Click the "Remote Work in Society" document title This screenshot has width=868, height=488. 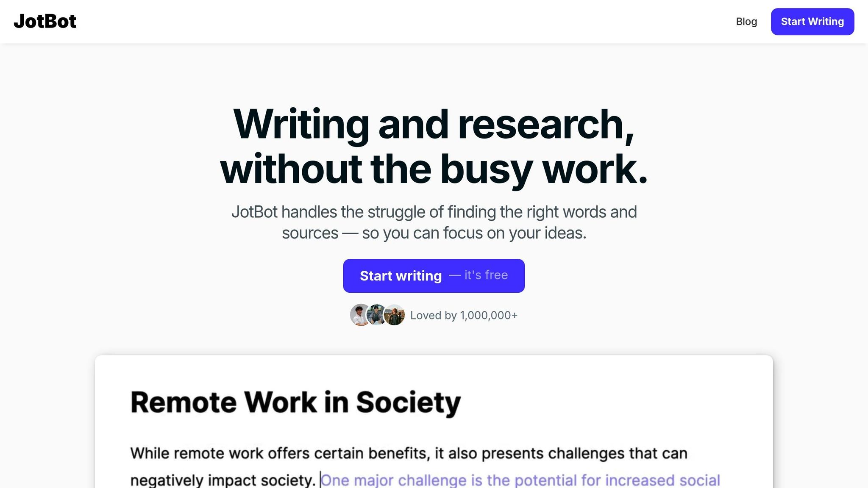(295, 402)
